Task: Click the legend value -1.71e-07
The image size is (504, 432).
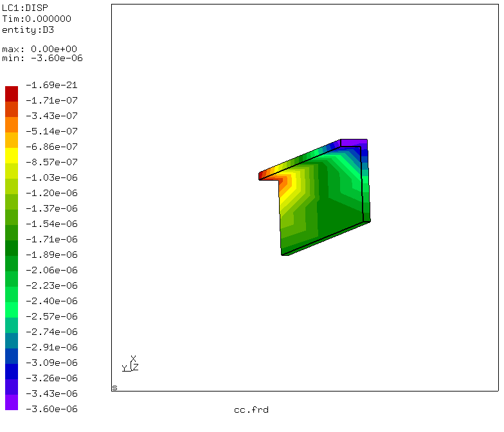Action: [51, 100]
